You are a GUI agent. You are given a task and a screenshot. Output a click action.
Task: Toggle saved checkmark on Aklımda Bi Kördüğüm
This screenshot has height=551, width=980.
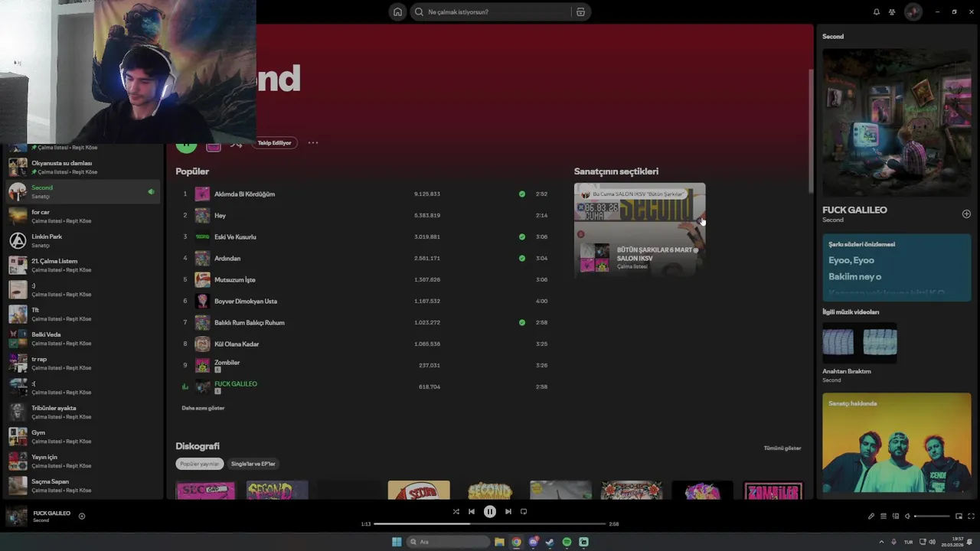click(x=522, y=194)
